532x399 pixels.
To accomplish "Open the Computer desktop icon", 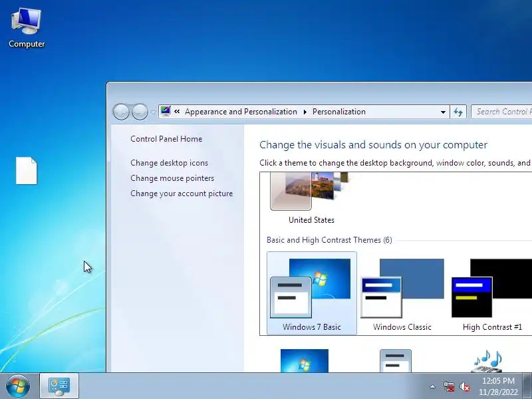I will 27,28.
